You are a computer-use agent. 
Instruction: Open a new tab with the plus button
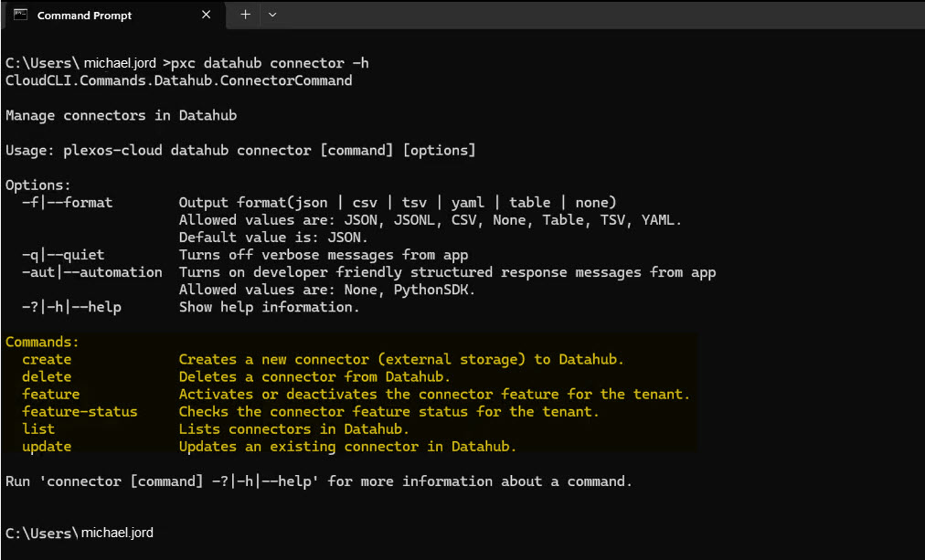(246, 16)
